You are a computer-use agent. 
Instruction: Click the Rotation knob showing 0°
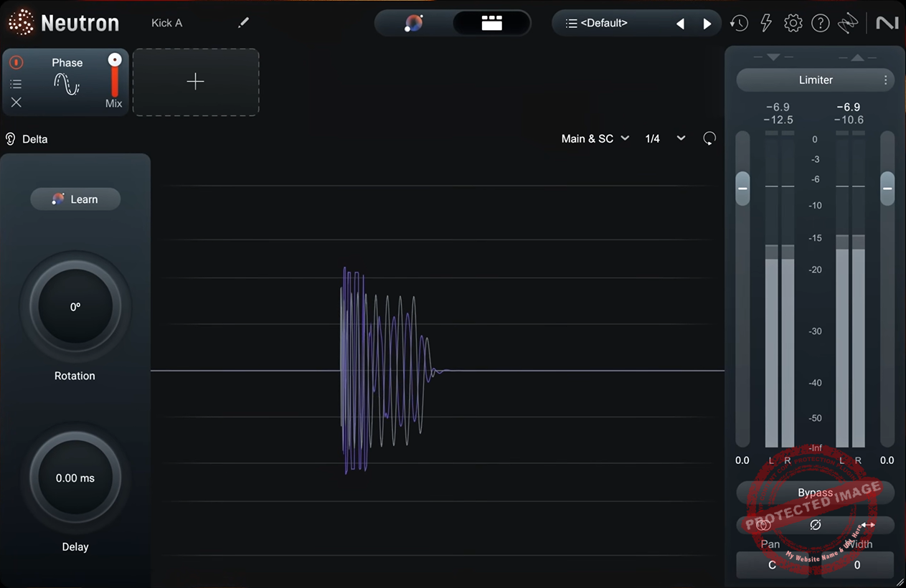point(75,307)
